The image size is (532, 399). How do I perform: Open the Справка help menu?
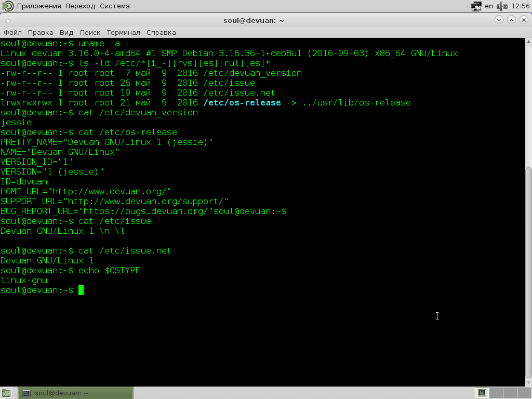click(x=161, y=33)
